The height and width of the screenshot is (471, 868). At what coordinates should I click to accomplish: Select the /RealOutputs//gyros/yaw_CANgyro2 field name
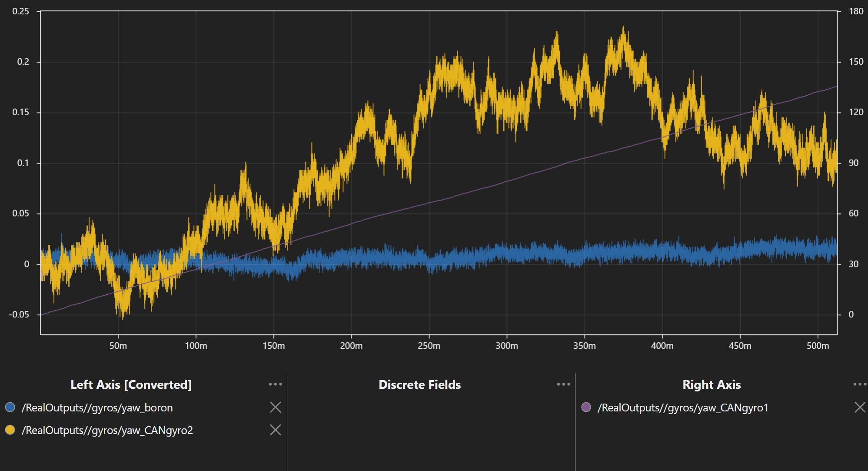(107, 431)
